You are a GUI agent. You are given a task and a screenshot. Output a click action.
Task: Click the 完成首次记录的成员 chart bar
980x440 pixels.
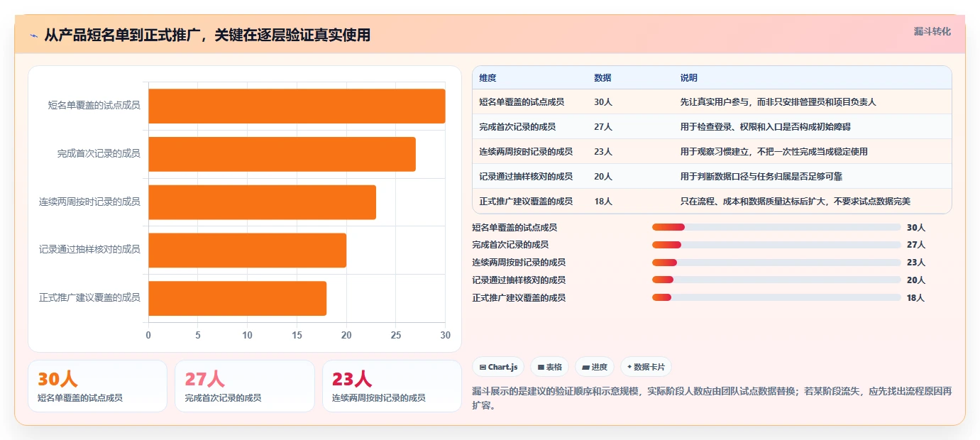point(282,154)
